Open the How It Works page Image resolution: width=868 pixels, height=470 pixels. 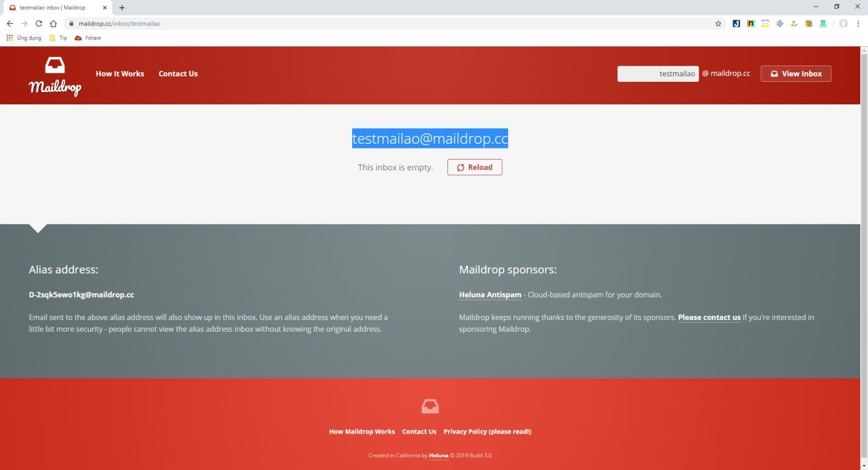click(120, 74)
